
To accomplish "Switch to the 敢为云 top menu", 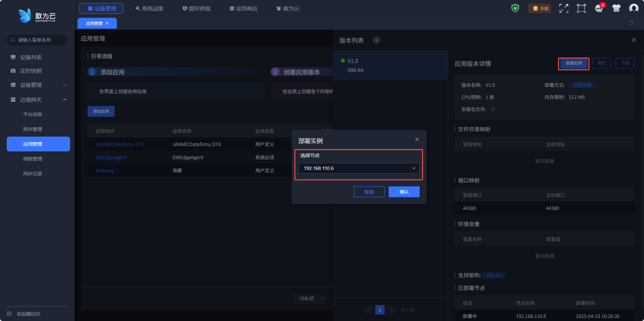I will [288, 8].
